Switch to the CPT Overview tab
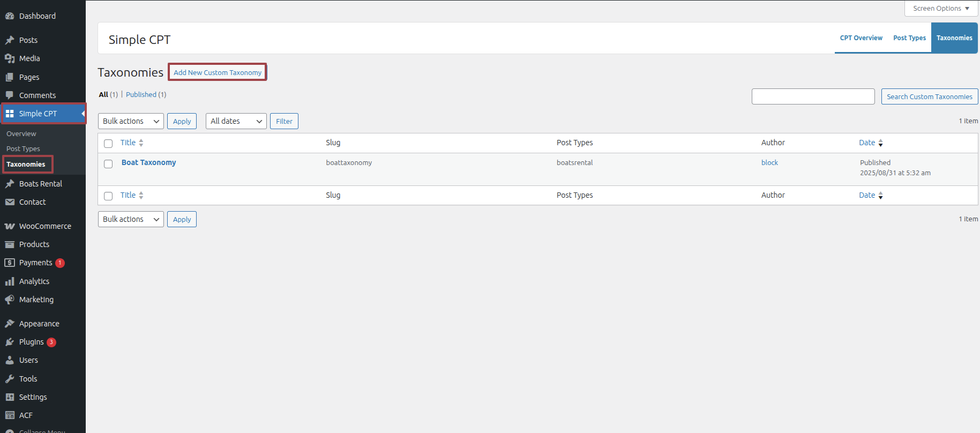 (x=861, y=38)
